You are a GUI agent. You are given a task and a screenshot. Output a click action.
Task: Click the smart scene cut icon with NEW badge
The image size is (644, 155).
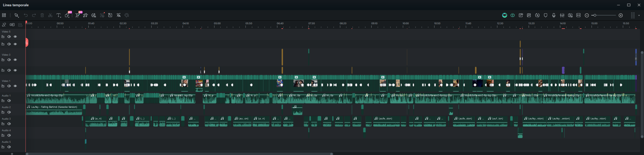tap(78, 15)
